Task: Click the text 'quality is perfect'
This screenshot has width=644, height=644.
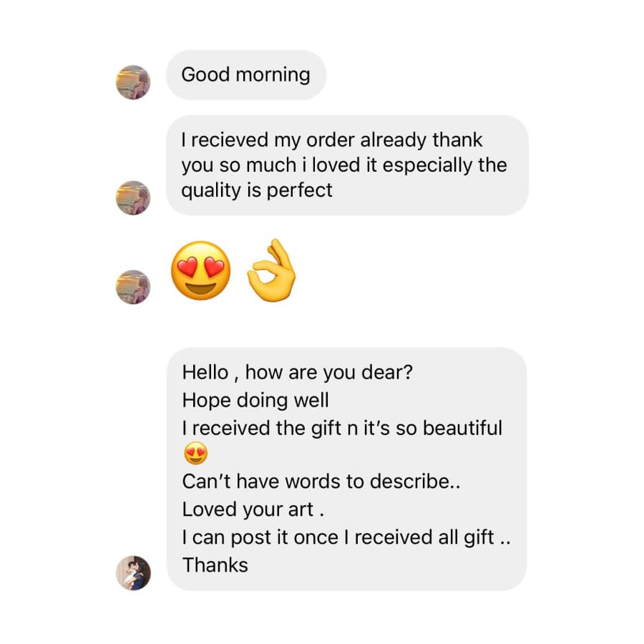Action: (x=257, y=190)
